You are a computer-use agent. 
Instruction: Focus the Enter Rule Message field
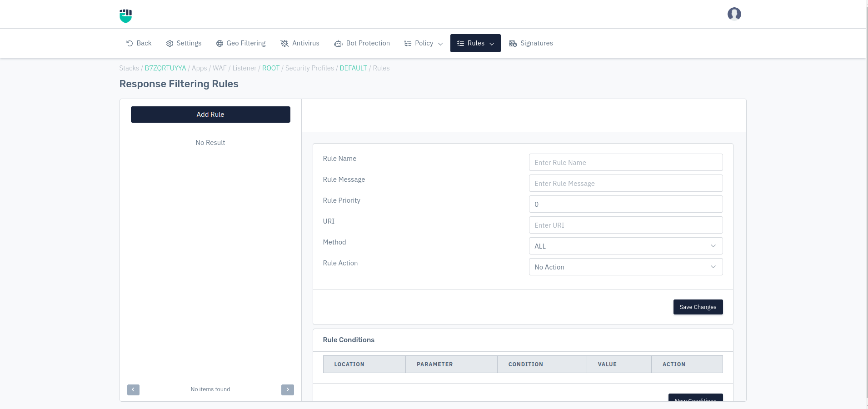pyautogui.click(x=626, y=183)
